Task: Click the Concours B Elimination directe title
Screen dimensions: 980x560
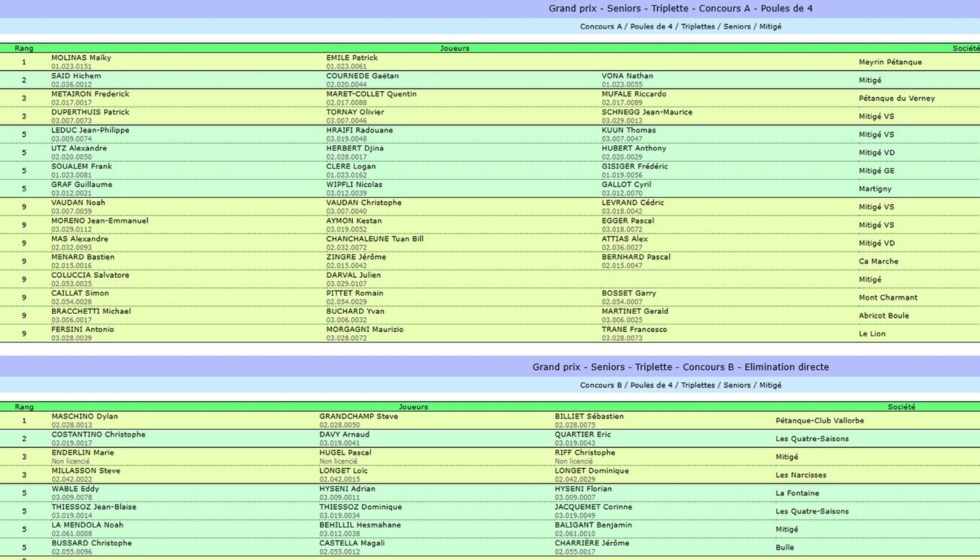Action: pyautogui.click(x=680, y=367)
